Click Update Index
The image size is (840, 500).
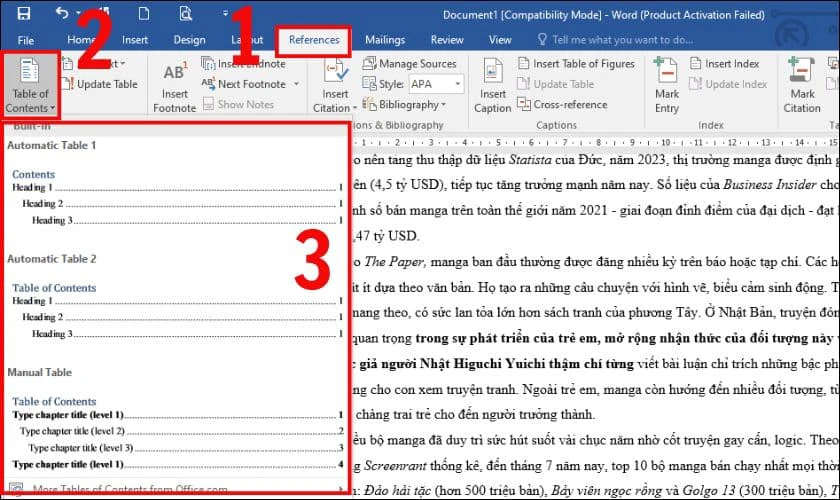click(728, 84)
